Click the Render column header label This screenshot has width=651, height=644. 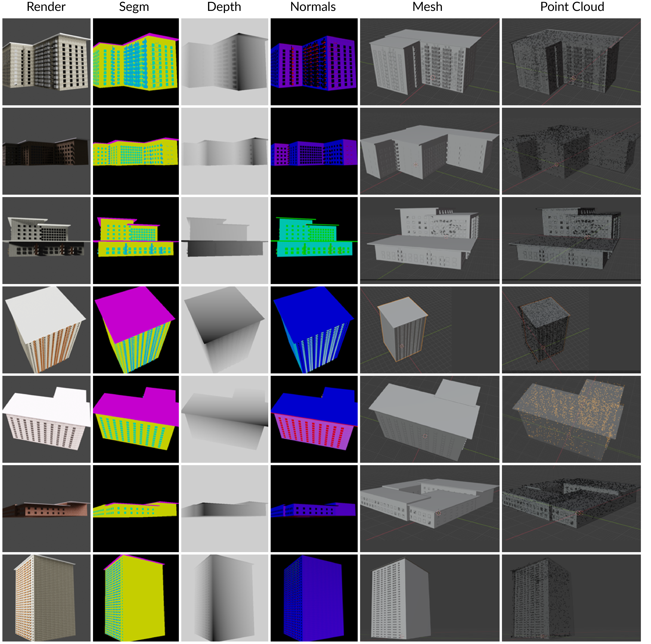pyautogui.click(x=46, y=7)
